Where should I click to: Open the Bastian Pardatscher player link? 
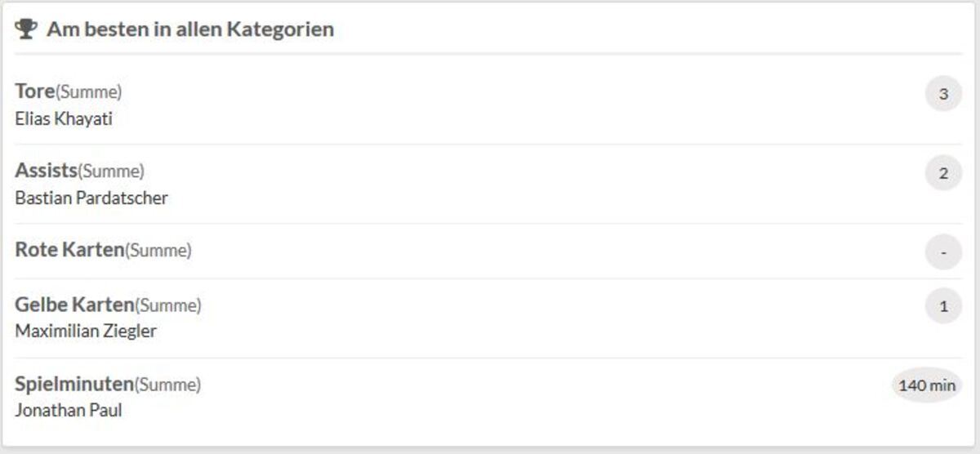point(91,198)
